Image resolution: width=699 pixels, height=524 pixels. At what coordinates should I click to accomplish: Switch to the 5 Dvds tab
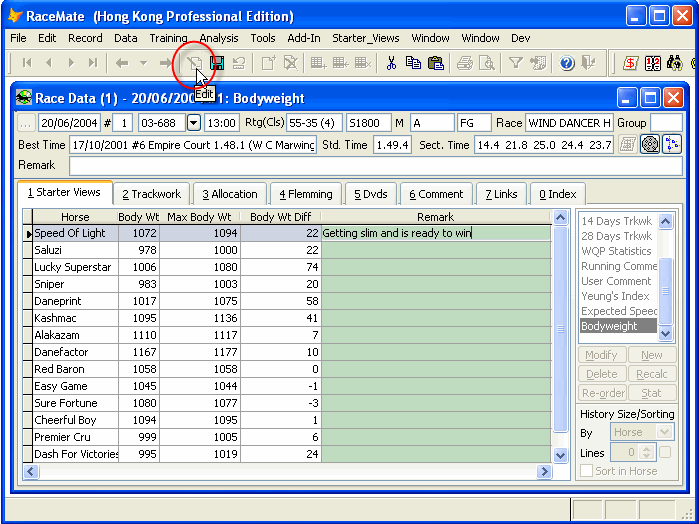coord(370,194)
